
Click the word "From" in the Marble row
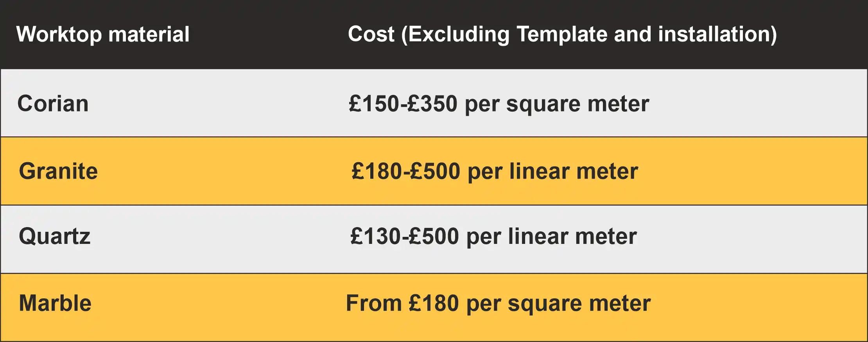point(374,303)
